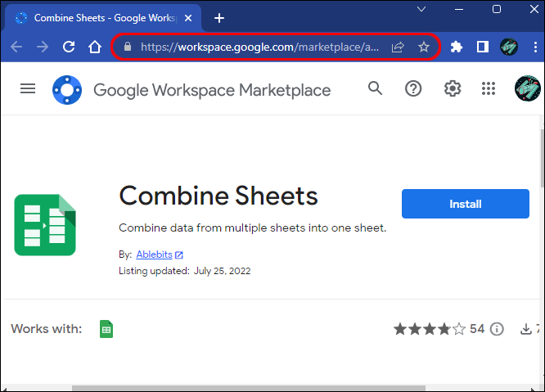The width and height of the screenshot is (545, 392).
Task: Go to browser home page
Action: click(95, 47)
